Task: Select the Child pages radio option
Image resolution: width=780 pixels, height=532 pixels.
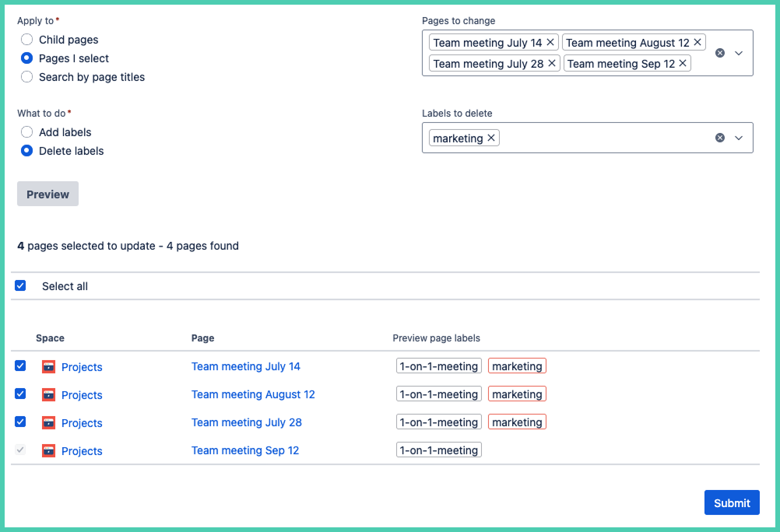Action: pyautogui.click(x=27, y=40)
